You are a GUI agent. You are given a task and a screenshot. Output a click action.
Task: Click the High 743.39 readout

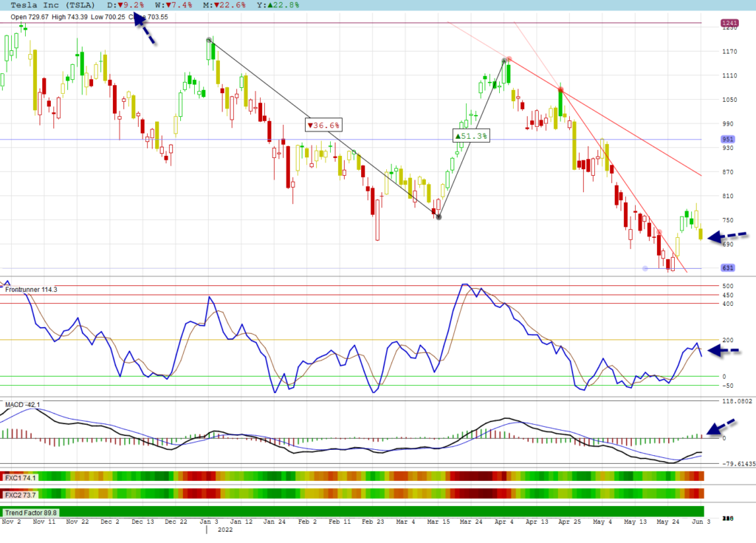point(70,17)
